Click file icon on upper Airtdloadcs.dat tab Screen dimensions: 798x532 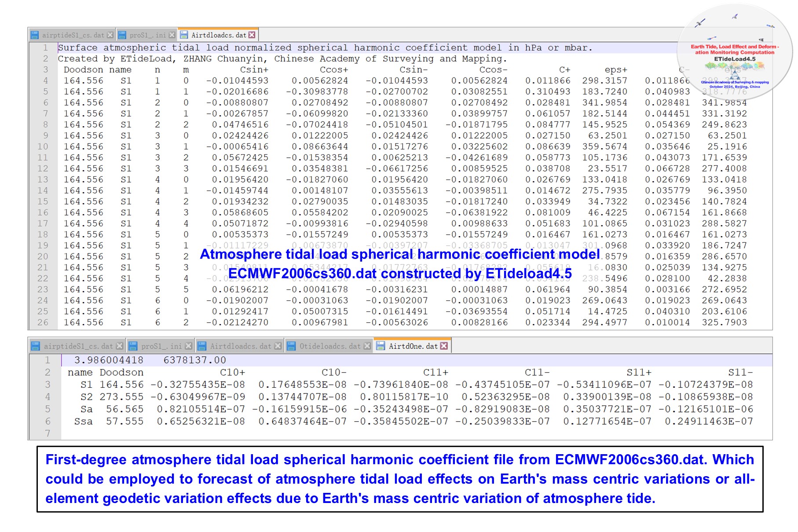point(184,35)
